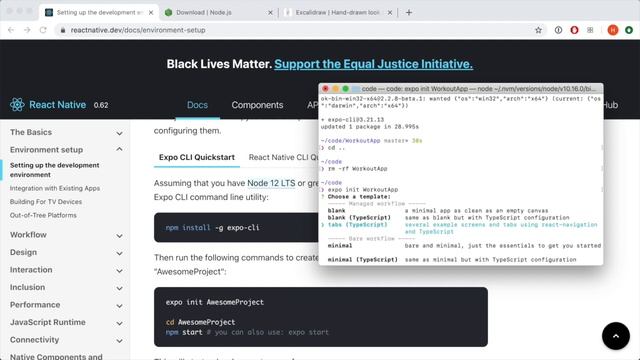Open Building For TV Devices page
The width and height of the screenshot is (640, 360).
point(46,202)
